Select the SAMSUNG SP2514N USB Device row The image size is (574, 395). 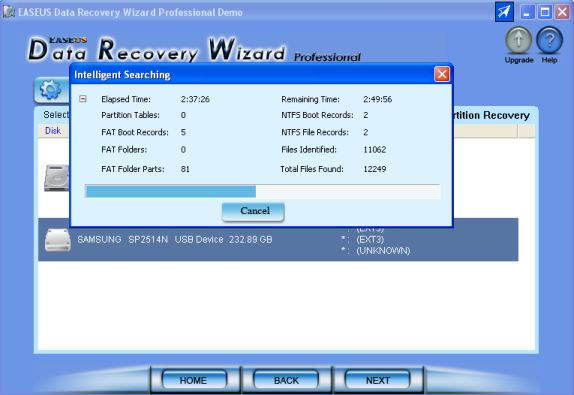pyautogui.click(x=278, y=240)
